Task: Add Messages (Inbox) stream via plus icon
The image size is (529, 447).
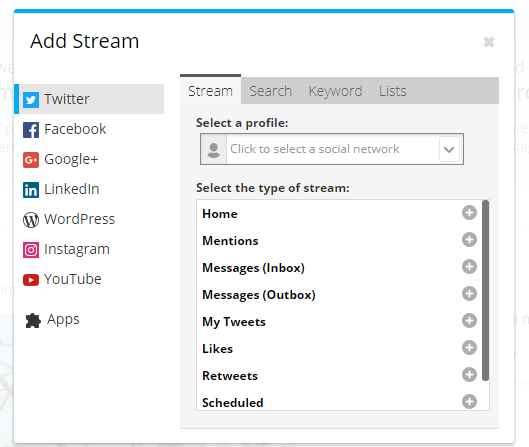Action: (x=469, y=267)
